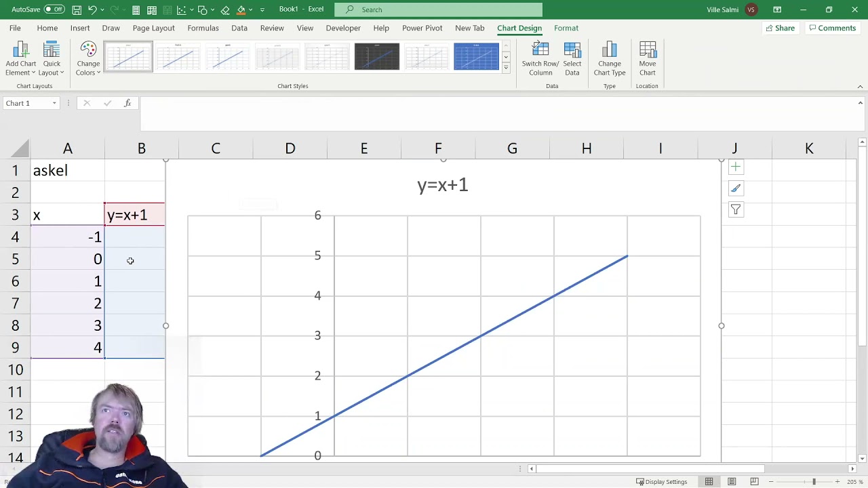
Task: Switch to the Insert tab
Action: click(x=80, y=28)
